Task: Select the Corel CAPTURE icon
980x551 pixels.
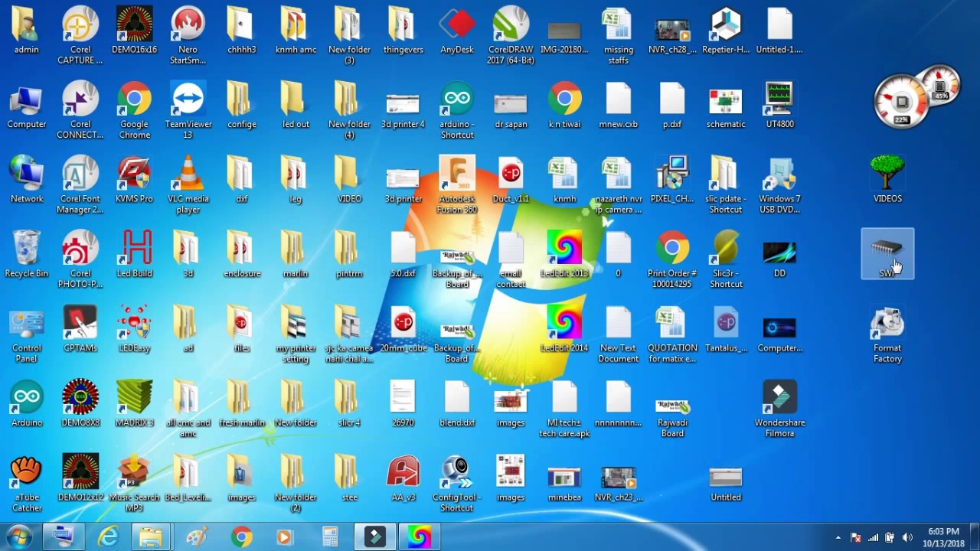Action: coord(80,36)
